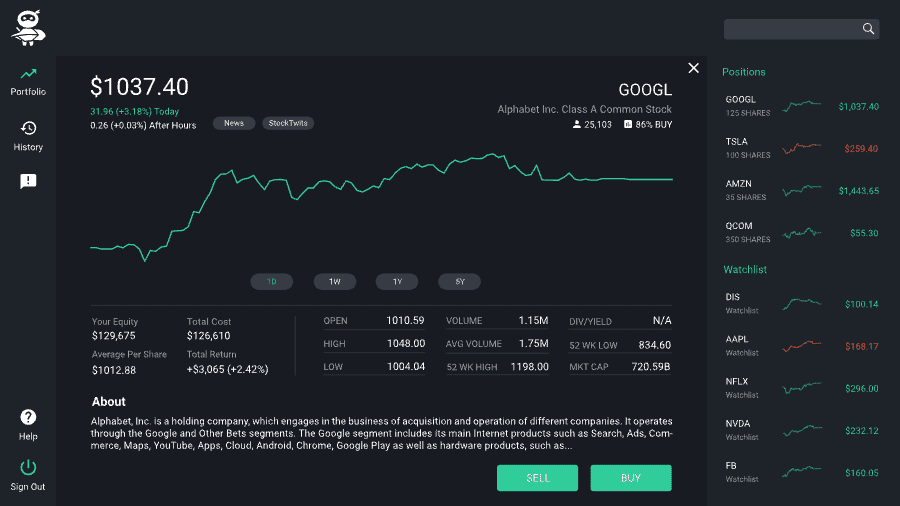Select the 1W chart range
900x506 pixels.
(x=335, y=282)
